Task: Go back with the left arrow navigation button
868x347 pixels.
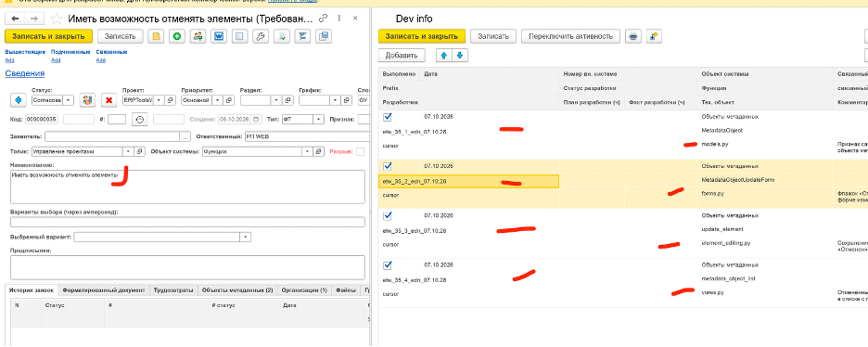Action: point(15,19)
